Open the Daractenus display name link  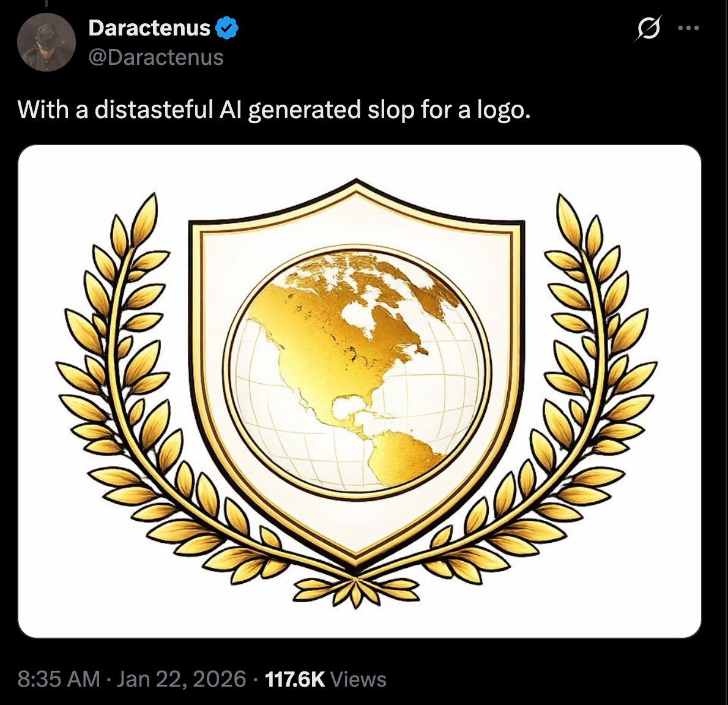tap(149, 28)
